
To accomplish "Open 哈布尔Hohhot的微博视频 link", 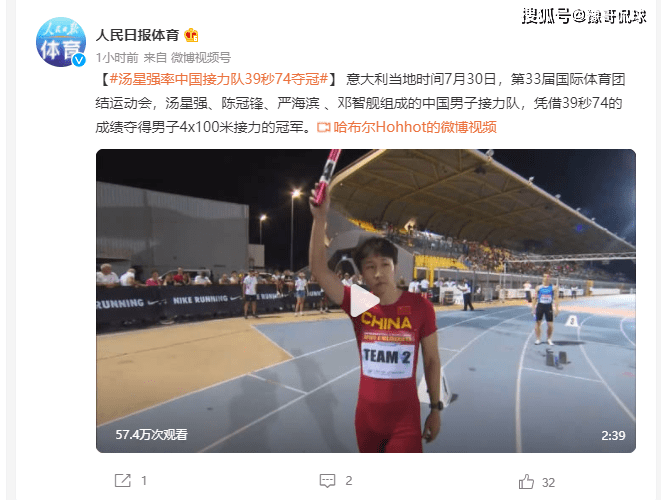I will click(x=415, y=127).
